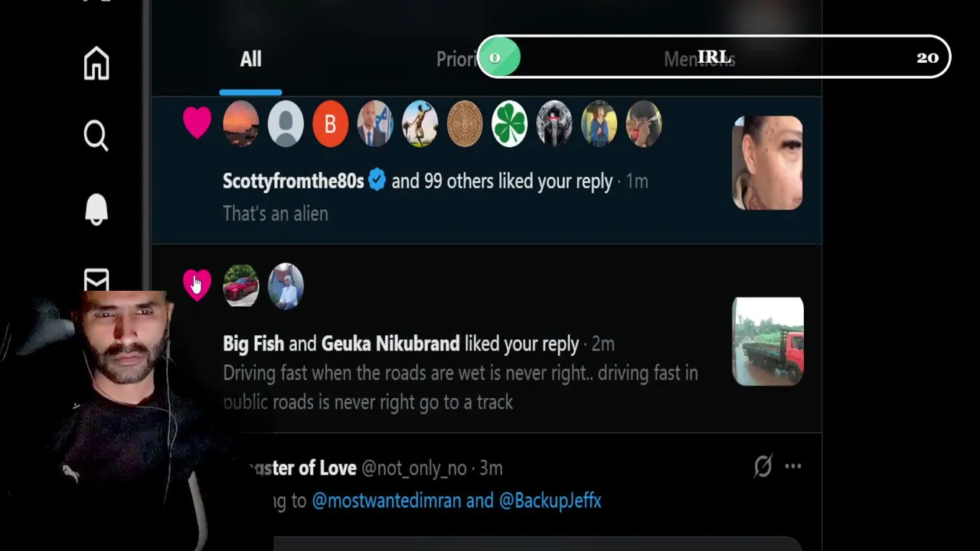Screen dimensions: 980x551
Task: Open the Notifications bell icon
Action: point(96,208)
